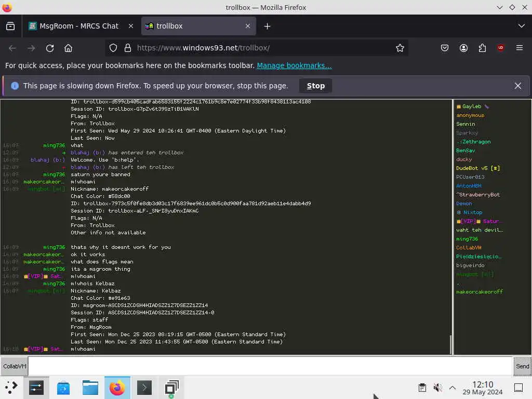
Task: Open the 12:10 clock calendar
Action: pos(483,388)
